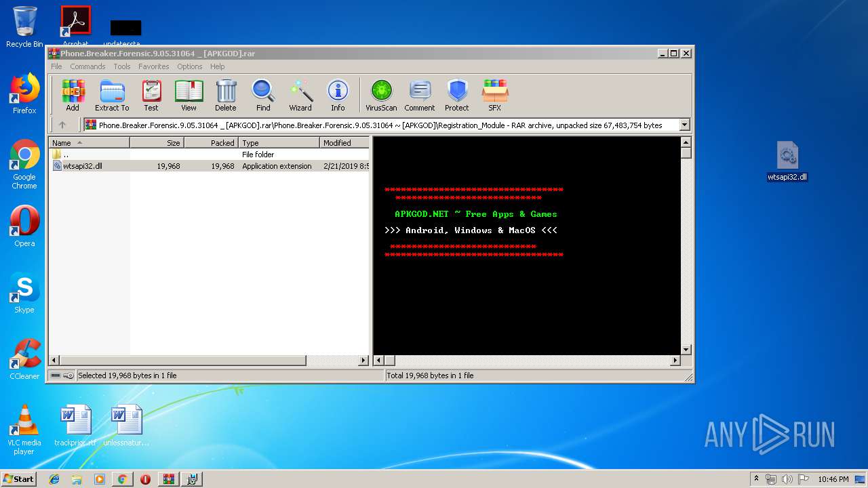
Task: Sort file list by Name column
Action: (89, 142)
